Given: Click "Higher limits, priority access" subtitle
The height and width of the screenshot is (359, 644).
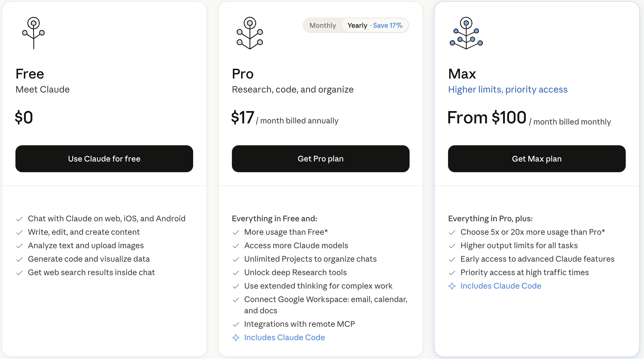Looking at the screenshot, I should (508, 89).
